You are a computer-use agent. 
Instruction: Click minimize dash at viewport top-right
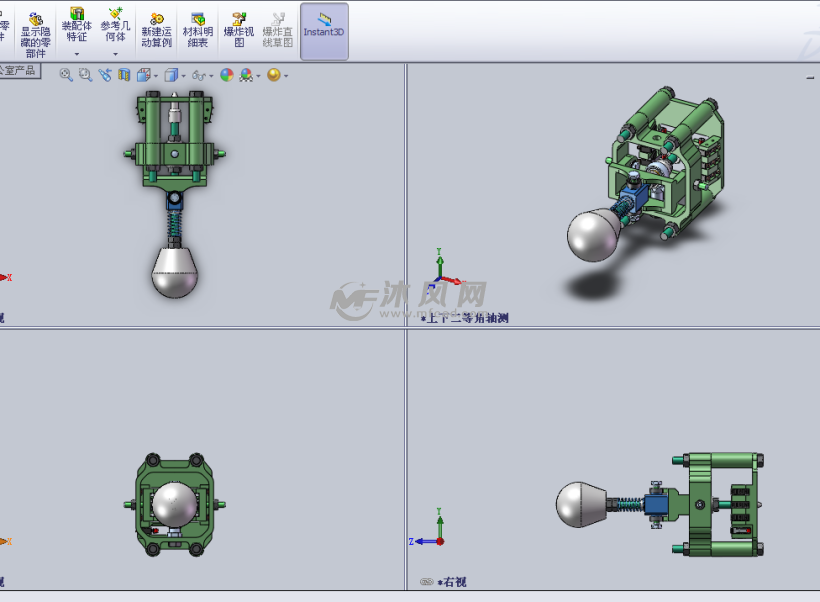(810, 78)
